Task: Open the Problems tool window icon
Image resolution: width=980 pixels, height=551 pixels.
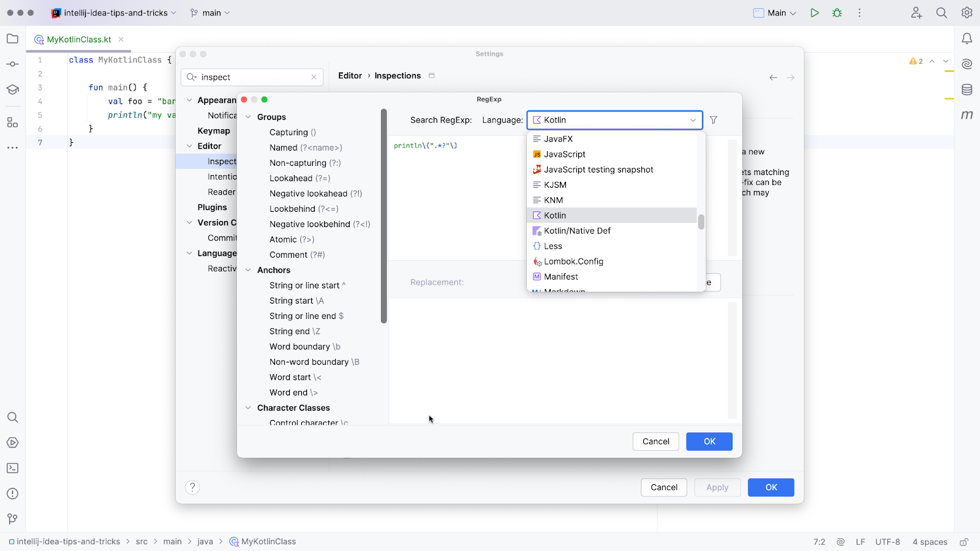Action: tap(12, 493)
